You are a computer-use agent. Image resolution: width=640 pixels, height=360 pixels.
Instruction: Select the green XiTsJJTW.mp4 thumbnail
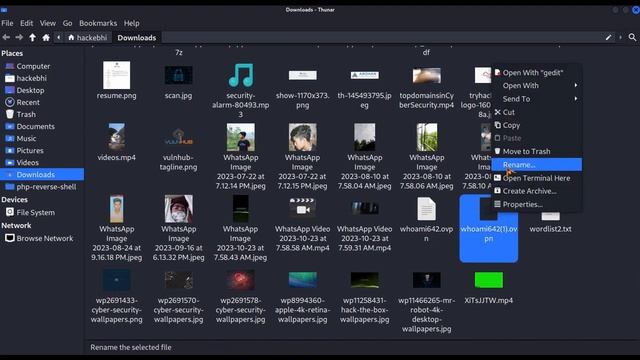[x=489, y=280]
